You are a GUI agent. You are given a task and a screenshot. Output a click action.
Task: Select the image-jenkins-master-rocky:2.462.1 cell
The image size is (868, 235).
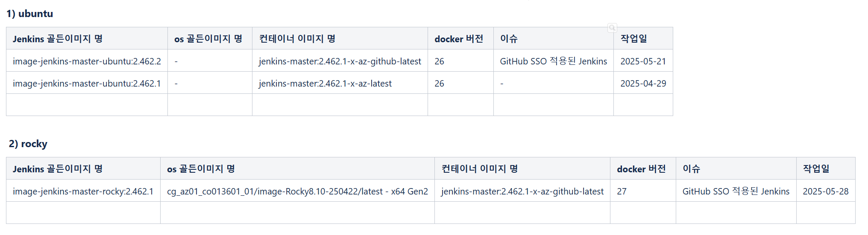click(x=83, y=191)
